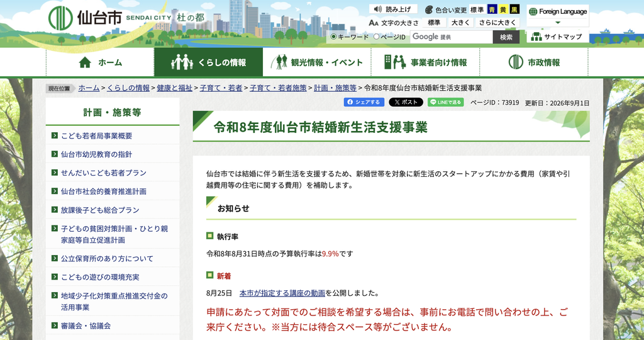Click the 読み上げ speaker button
Image resolution: width=644 pixels, height=340 pixels.
393,9
